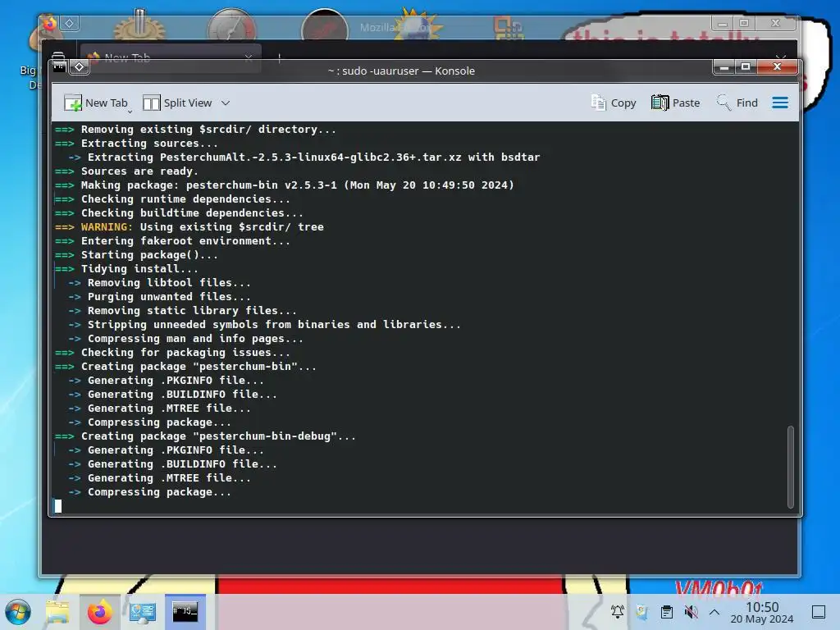
Task: Close the Firefox New Tab tab
Action: (248, 57)
